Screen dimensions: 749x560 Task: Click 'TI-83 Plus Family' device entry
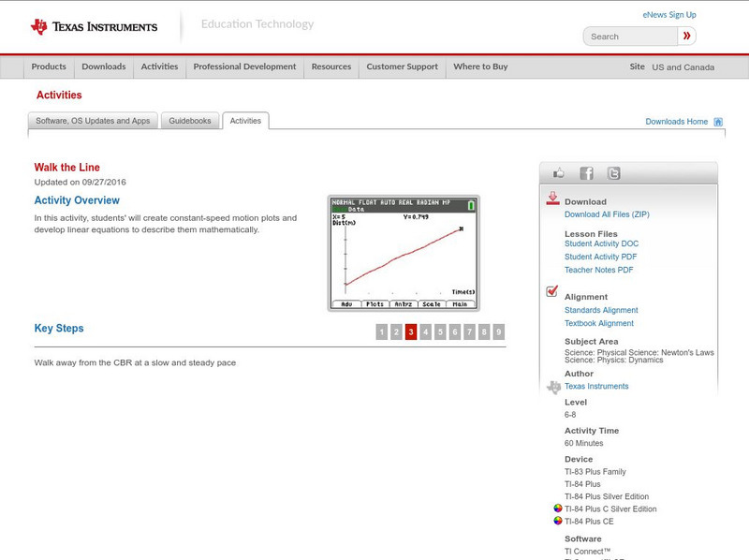click(x=595, y=472)
